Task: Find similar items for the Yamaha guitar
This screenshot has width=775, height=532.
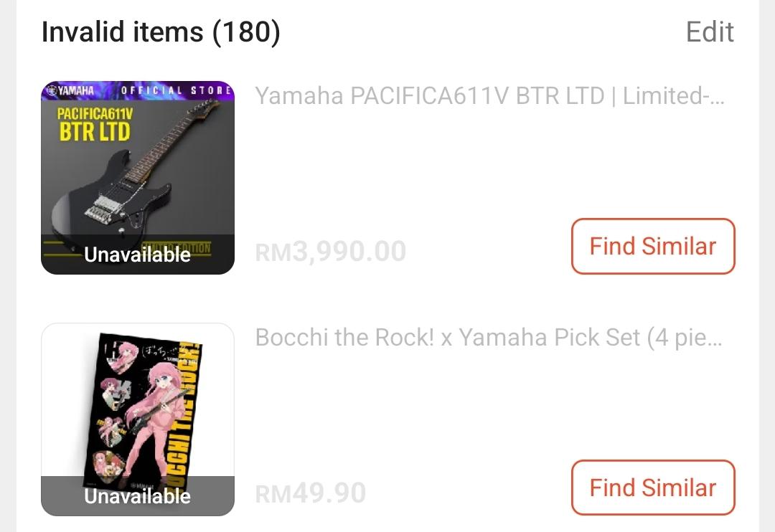Action: pyautogui.click(x=653, y=247)
